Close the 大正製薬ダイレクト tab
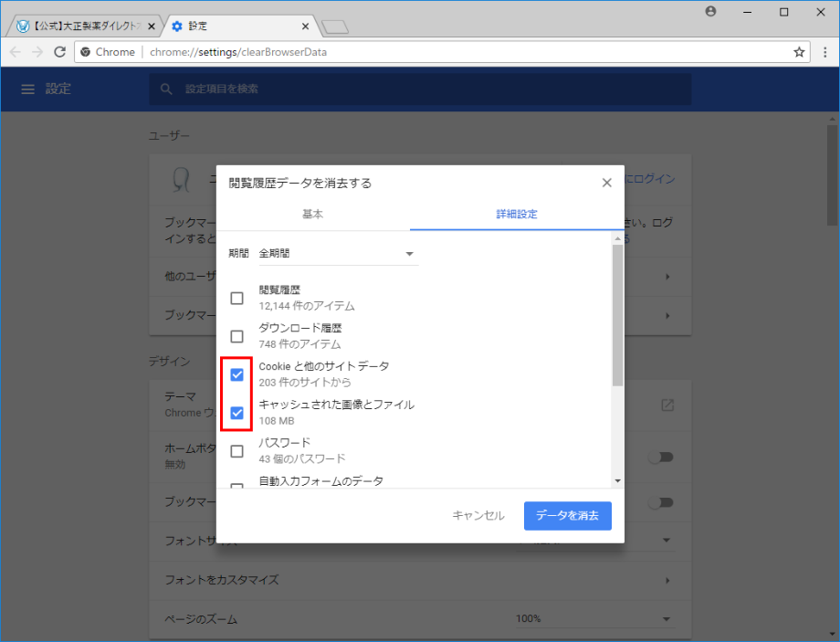 (151, 26)
